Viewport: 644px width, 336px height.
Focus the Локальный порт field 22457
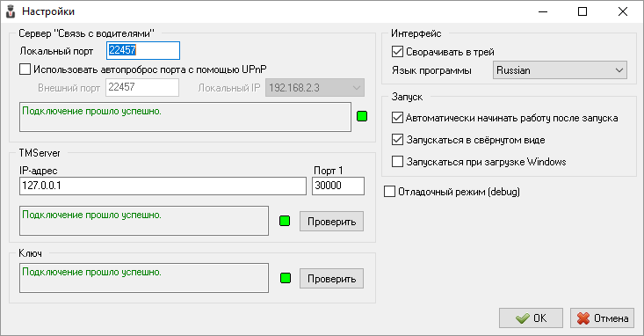(143, 51)
